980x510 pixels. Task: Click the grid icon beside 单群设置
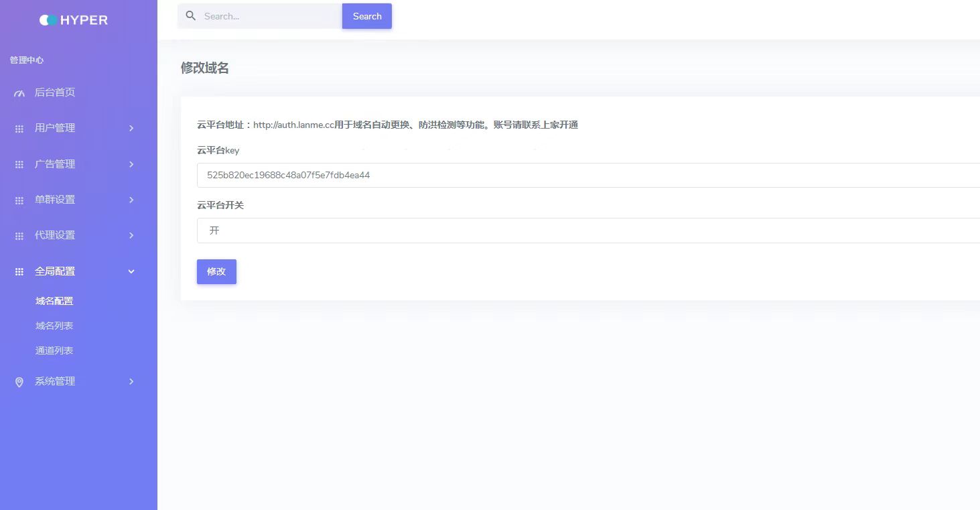click(19, 200)
